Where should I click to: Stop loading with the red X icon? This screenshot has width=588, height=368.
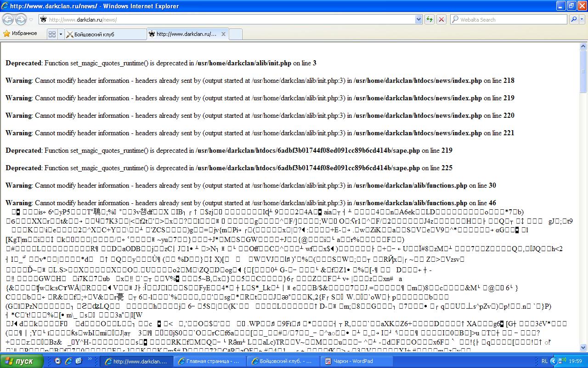point(441,19)
